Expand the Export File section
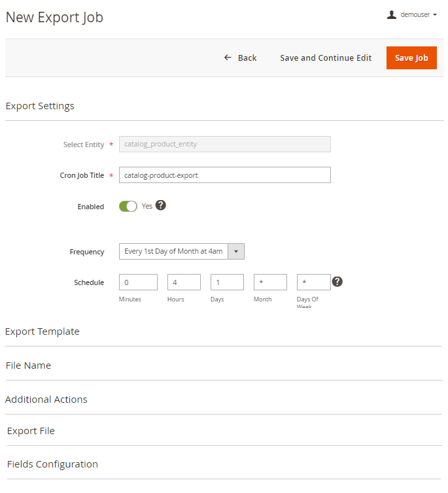448x493 pixels. coord(31,431)
